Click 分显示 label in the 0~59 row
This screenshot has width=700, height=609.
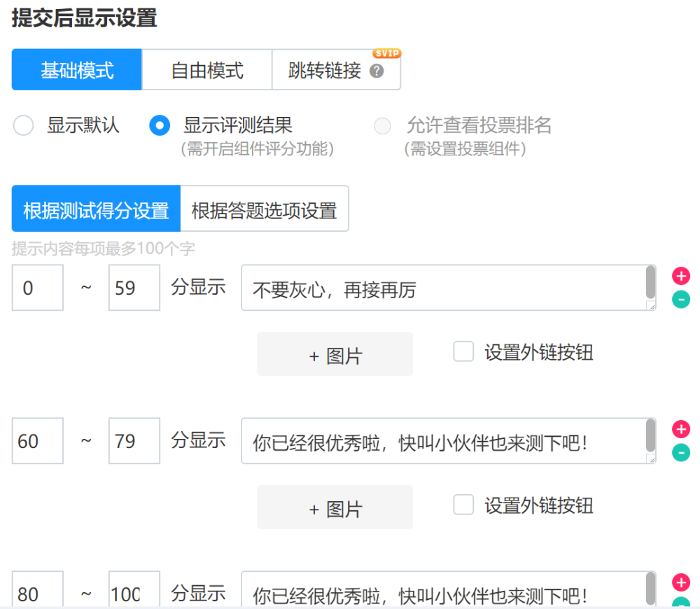198,286
